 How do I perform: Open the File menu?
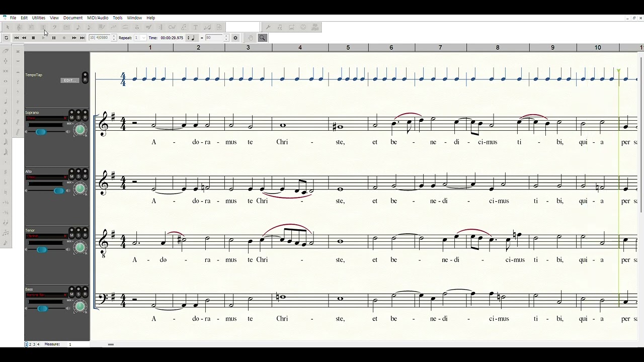coord(13,18)
